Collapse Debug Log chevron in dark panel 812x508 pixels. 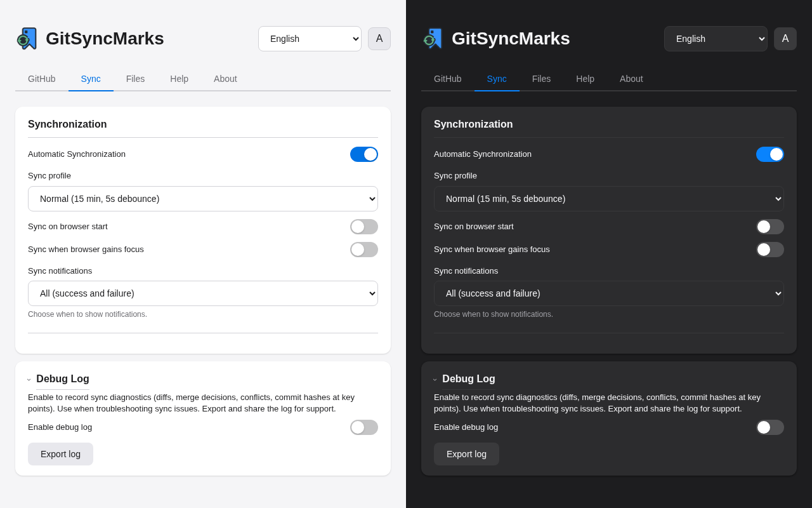point(435,380)
